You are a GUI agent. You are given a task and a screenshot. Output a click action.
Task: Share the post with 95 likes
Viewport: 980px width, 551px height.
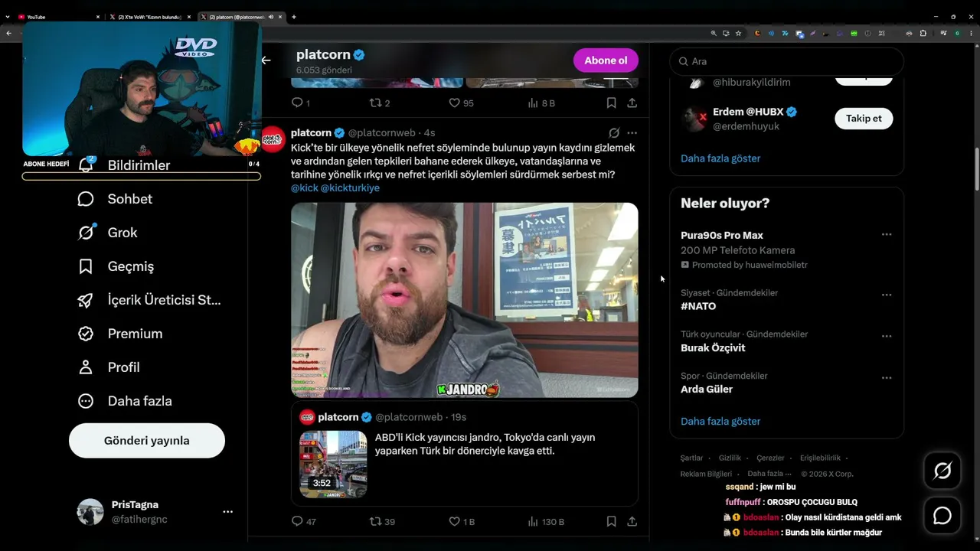pos(632,103)
